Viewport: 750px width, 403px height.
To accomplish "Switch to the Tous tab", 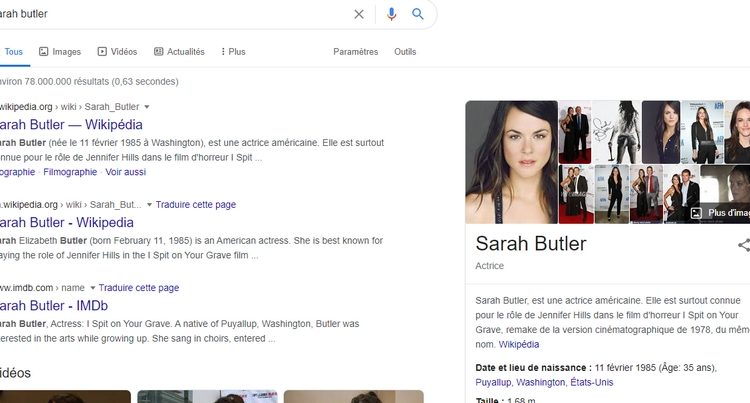I will point(13,52).
